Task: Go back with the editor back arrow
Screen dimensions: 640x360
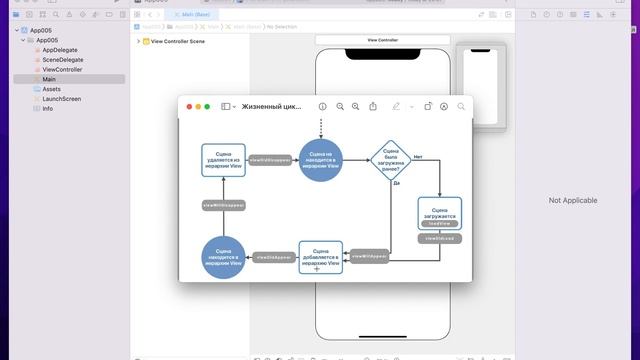Action: coord(150,15)
